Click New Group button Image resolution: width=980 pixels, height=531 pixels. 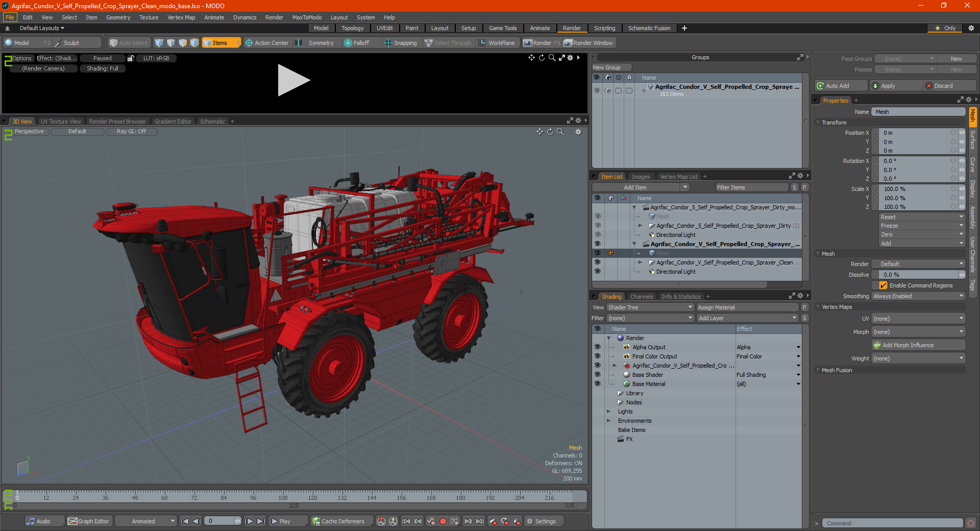point(611,67)
